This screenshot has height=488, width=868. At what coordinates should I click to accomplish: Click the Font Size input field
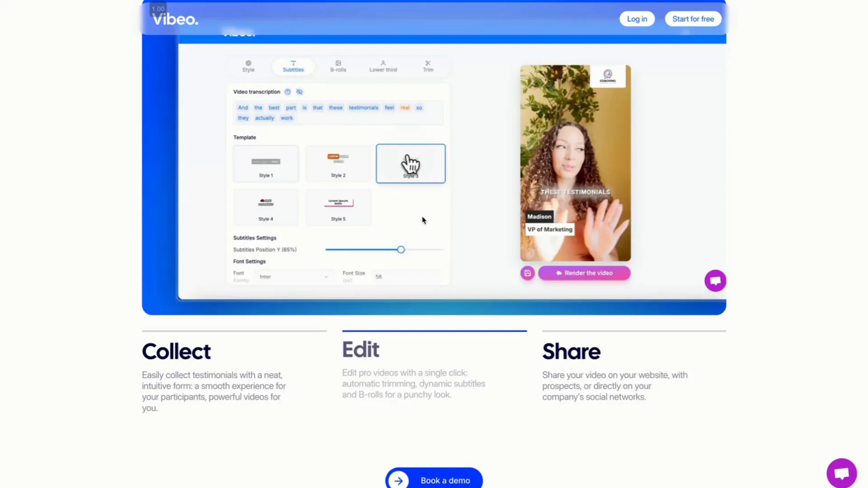(x=406, y=277)
